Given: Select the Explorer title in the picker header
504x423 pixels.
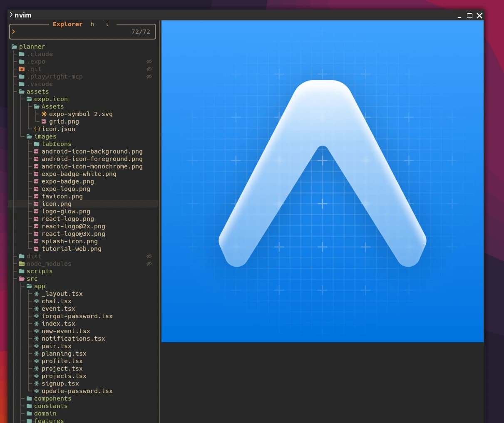Looking at the screenshot, I should [67, 24].
